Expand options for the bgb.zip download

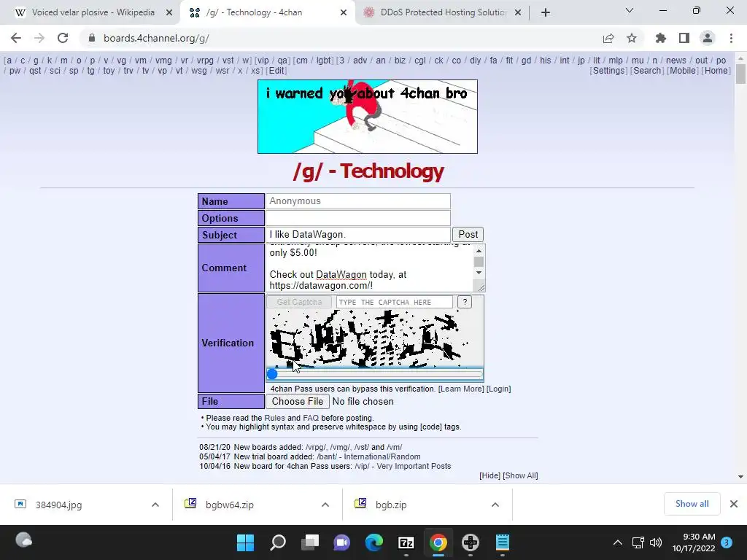tap(495, 505)
